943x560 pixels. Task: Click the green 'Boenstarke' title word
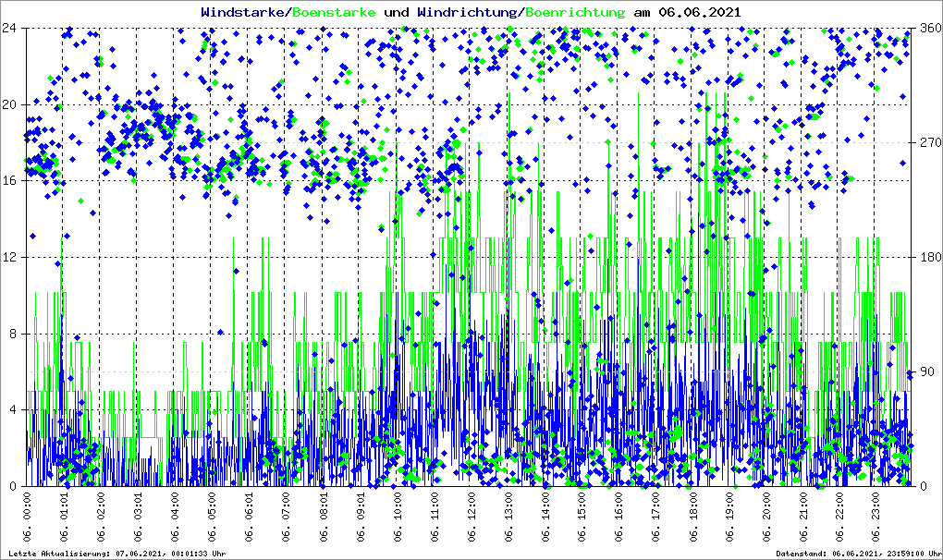click(x=334, y=12)
